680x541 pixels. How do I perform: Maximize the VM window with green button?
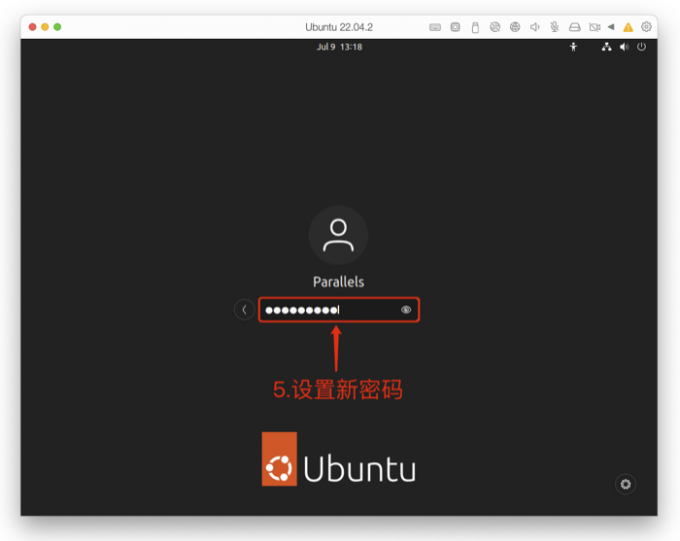tap(57, 27)
